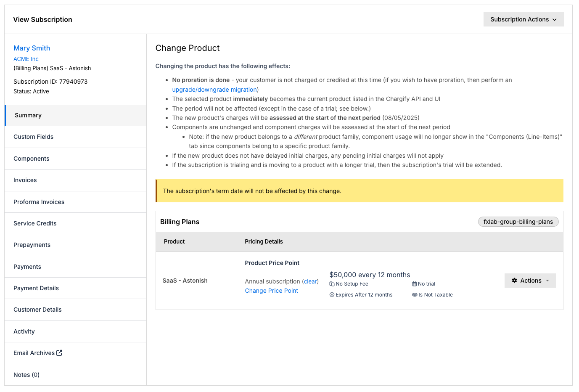This screenshot has height=392, width=579.
Task: Click the Billing Plans table heading
Action: coord(180,222)
